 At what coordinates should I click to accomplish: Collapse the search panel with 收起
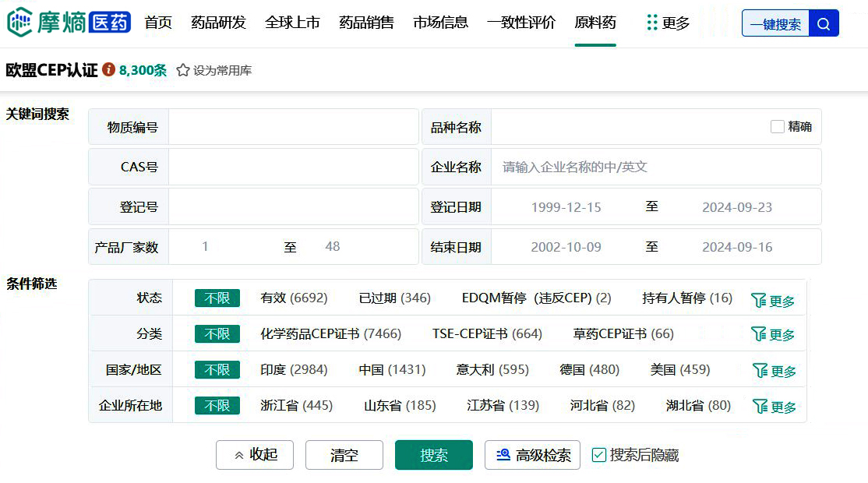tap(255, 455)
